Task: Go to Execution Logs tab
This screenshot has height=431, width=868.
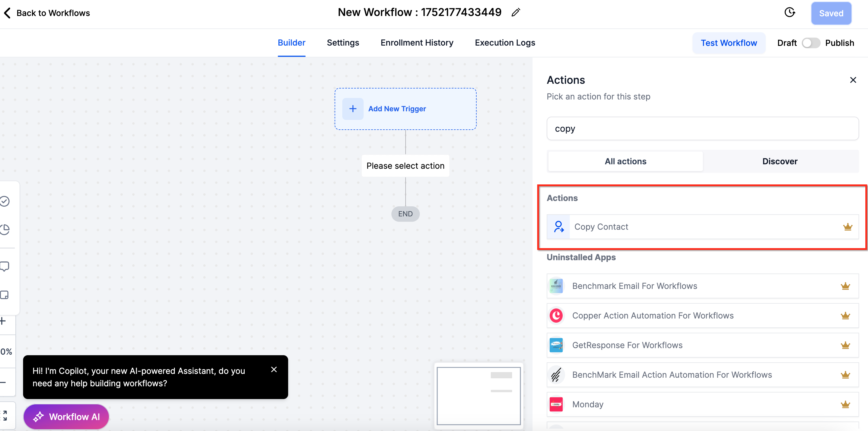Action: pyautogui.click(x=505, y=43)
